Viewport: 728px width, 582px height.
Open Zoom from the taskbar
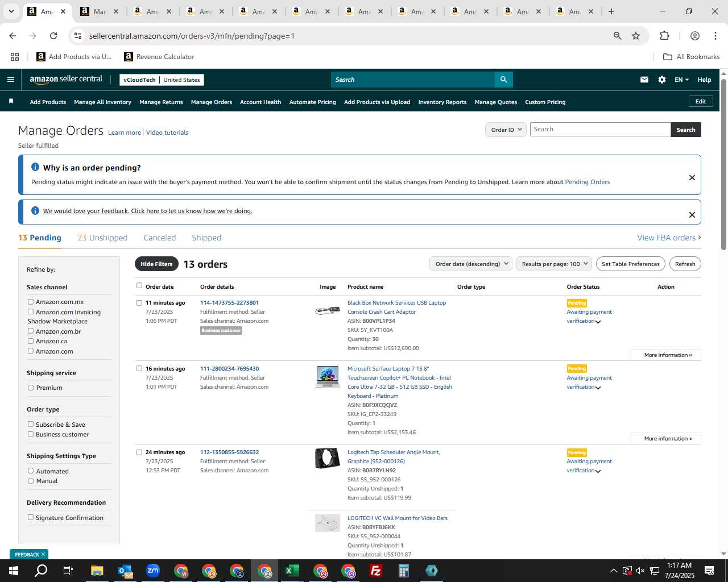[x=153, y=571]
